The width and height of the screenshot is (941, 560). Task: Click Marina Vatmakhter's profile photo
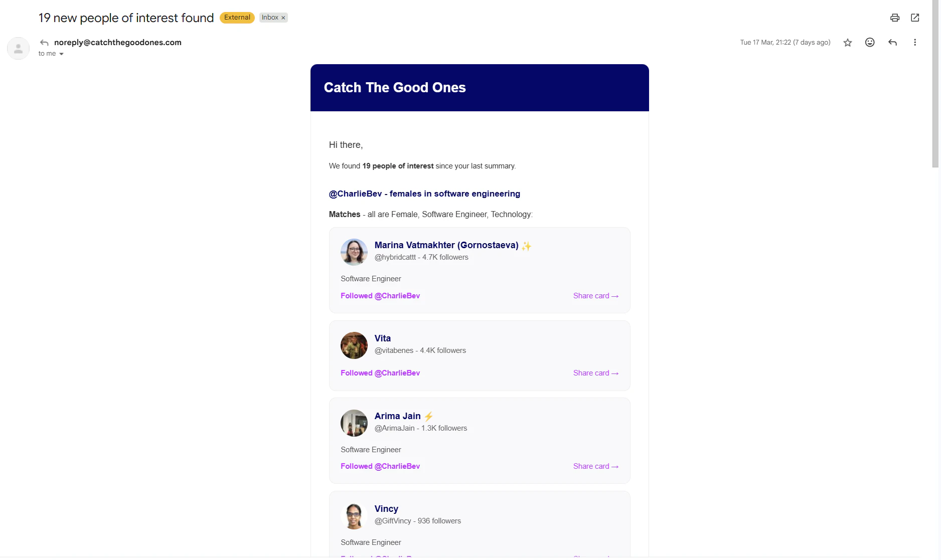(354, 252)
